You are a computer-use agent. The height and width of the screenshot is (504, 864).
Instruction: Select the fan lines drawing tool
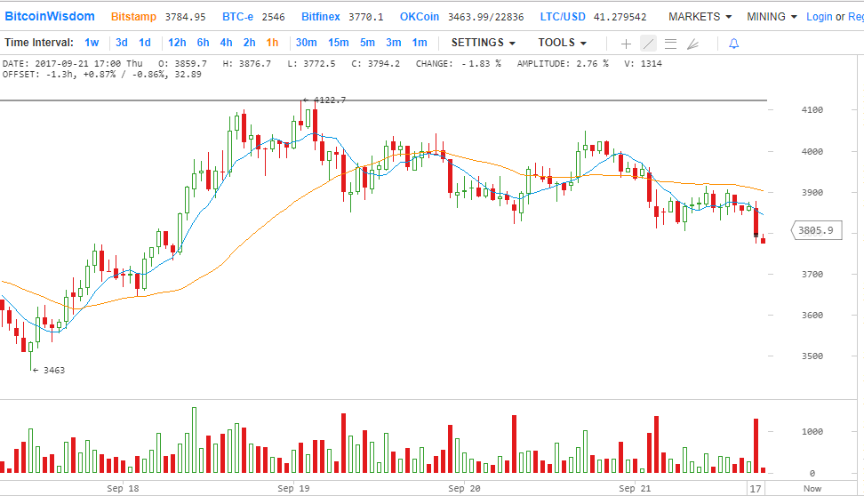click(x=693, y=43)
